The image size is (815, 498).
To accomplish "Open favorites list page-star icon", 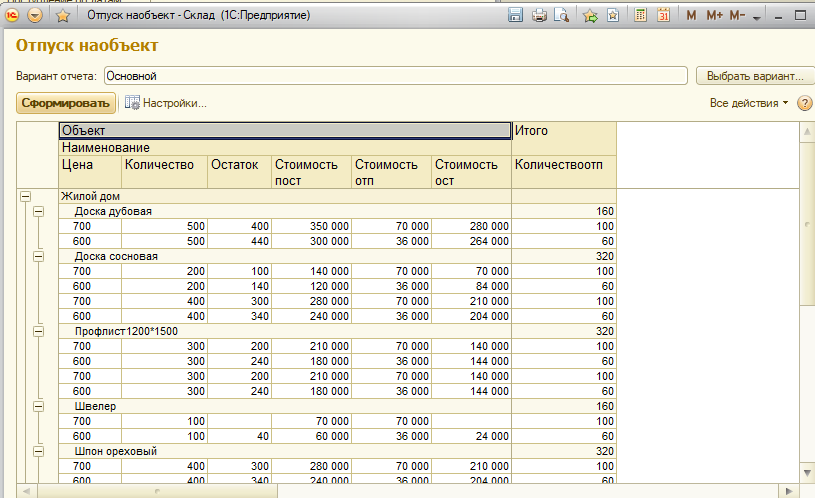I will tap(613, 16).
